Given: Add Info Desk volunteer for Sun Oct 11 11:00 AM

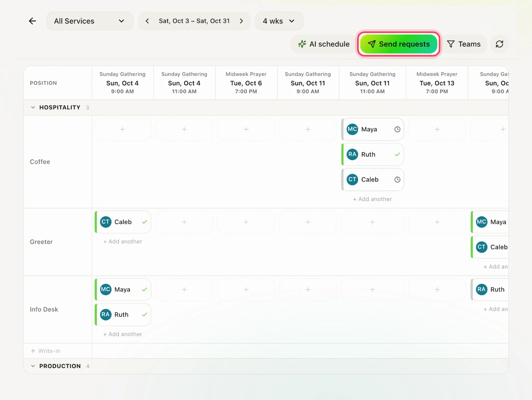Looking at the screenshot, I should tap(372, 289).
